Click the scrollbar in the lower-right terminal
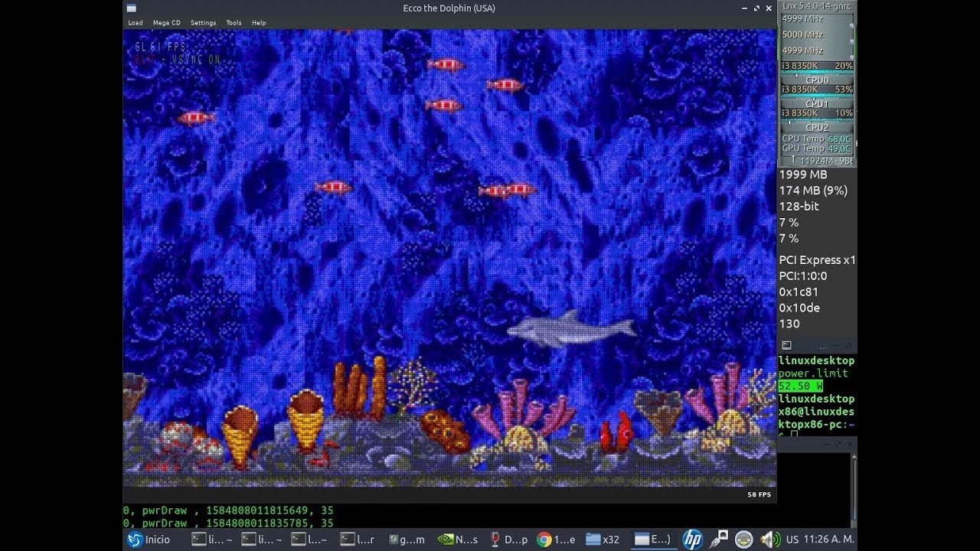Viewport: 980px width, 551px height. click(x=854, y=490)
